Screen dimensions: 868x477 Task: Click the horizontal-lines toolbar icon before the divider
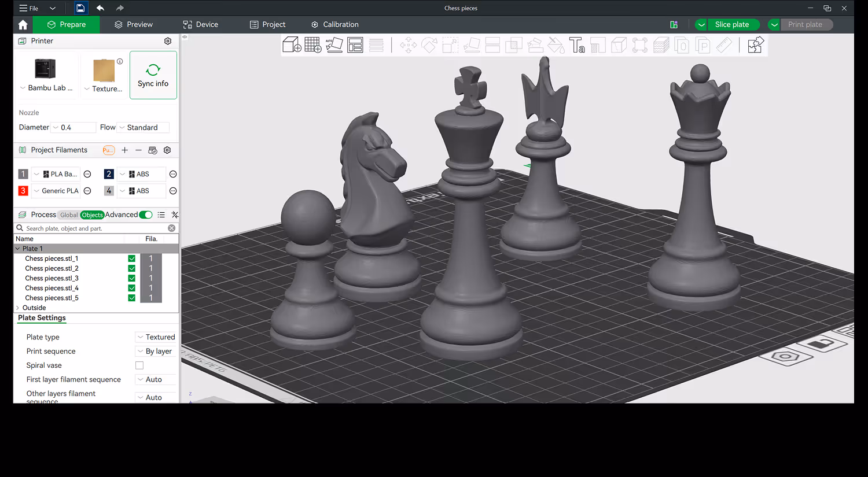click(x=376, y=45)
